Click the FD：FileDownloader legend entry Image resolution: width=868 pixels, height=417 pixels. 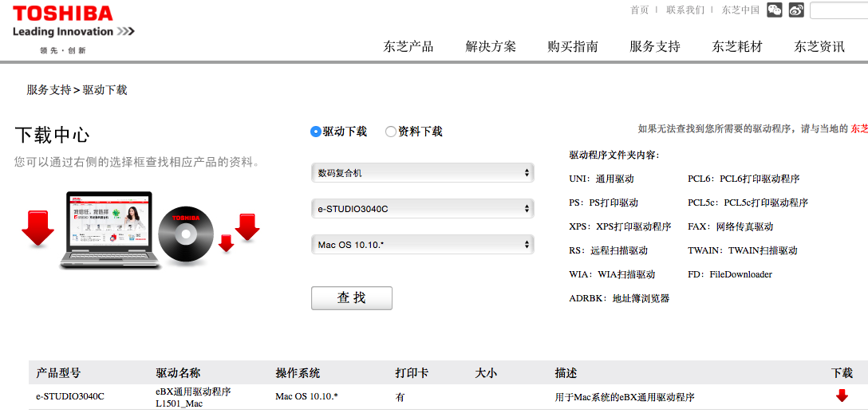point(730,274)
